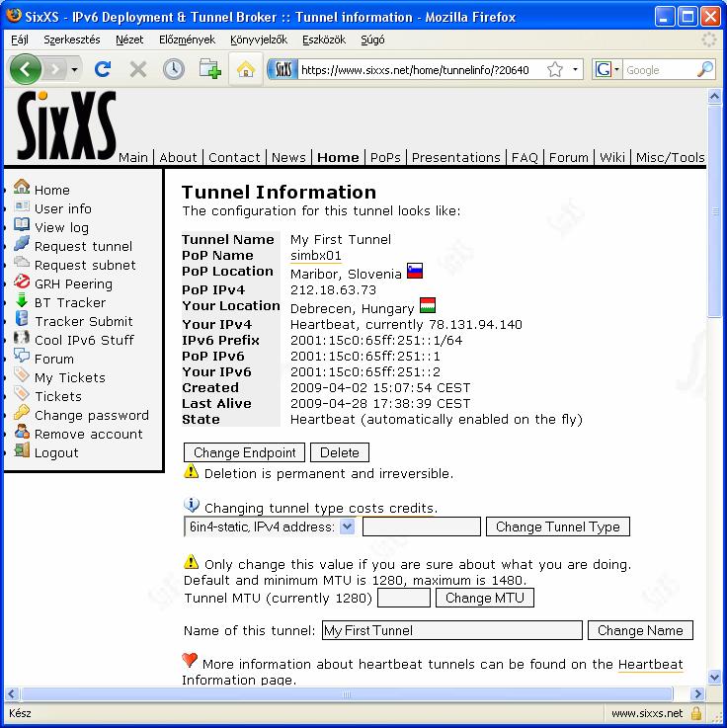727x728 pixels.
Task: Open the Google search engine selector
Action: pyautogui.click(x=607, y=70)
